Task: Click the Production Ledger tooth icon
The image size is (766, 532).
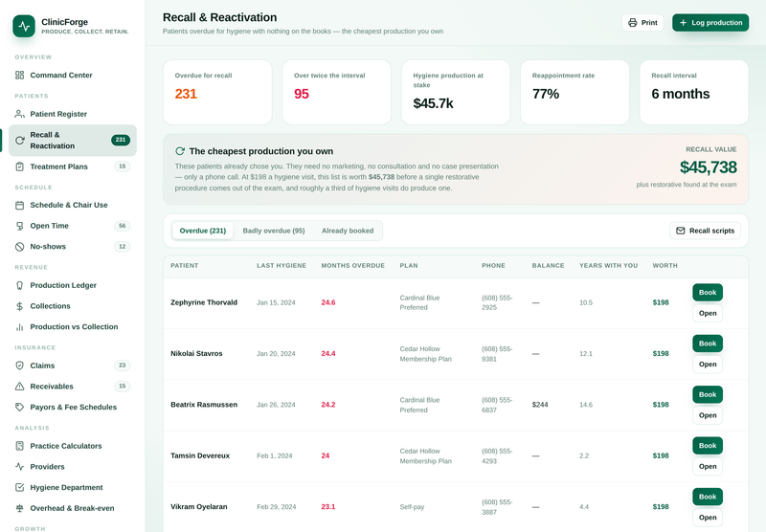Action: pos(19,285)
